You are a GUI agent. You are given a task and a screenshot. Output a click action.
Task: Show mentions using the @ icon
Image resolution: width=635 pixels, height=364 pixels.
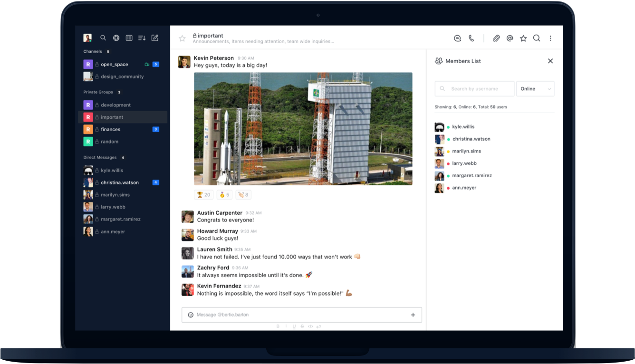click(510, 38)
